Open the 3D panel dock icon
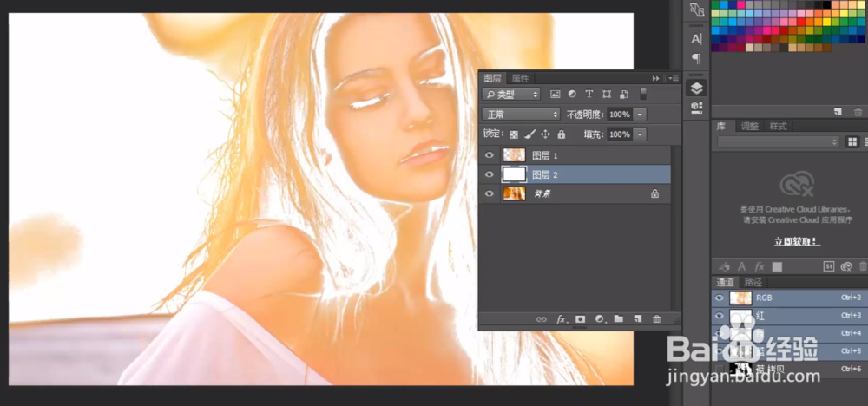Screen dimensions: 868x406 click(x=696, y=107)
